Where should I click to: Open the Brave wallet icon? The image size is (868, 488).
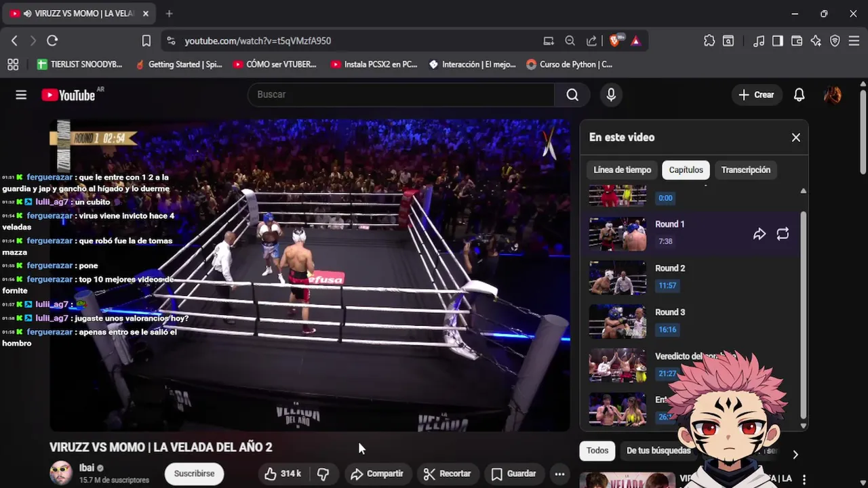tap(797, 41)
